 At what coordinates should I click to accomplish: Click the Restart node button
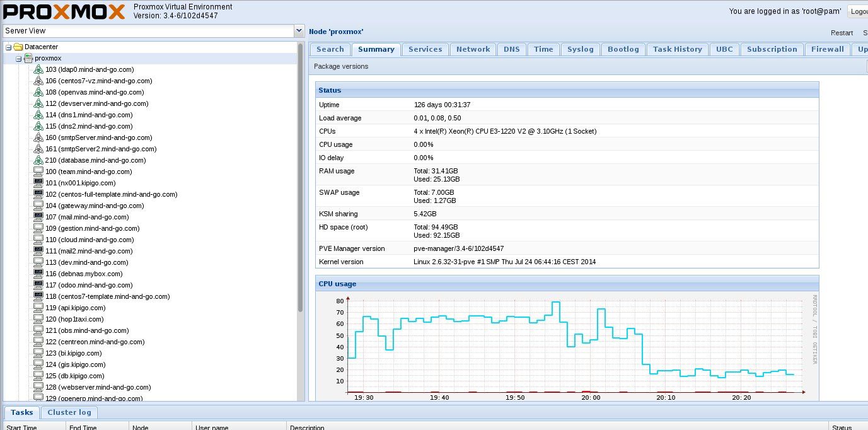click(842, 33)
